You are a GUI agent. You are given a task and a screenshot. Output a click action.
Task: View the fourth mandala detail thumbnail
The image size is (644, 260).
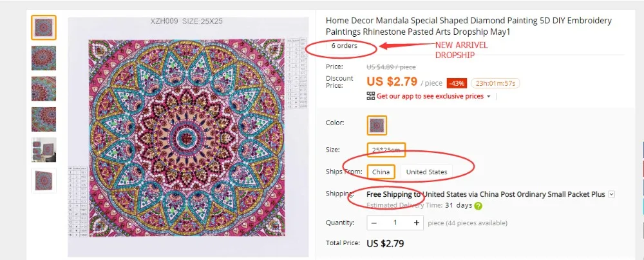[x=44, y=119]
